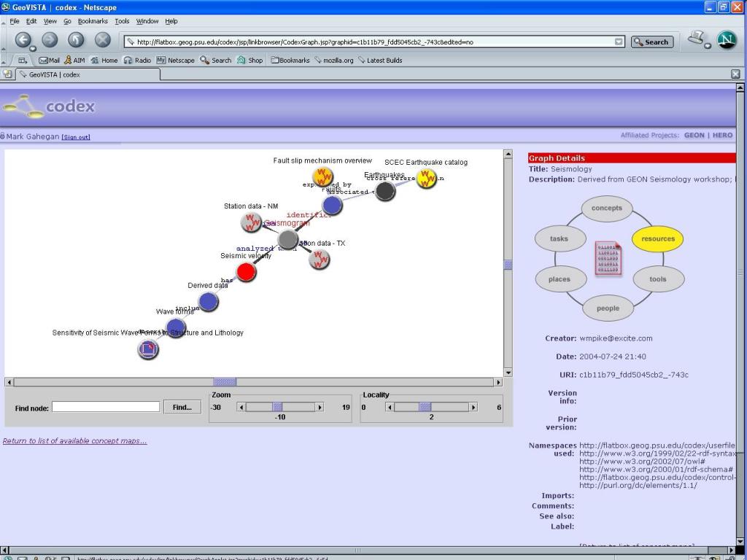Image resolution: width=747 pixels, height=560 pixels.
Task: Click the Sign out link
Action: coord(76,137)
